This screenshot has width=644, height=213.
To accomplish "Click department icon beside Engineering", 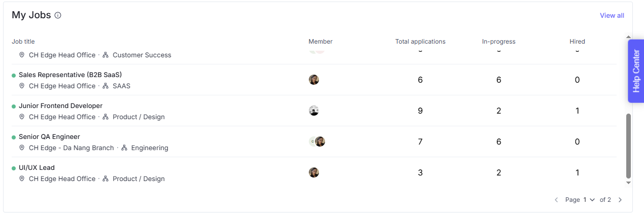I will click(124, 148).
